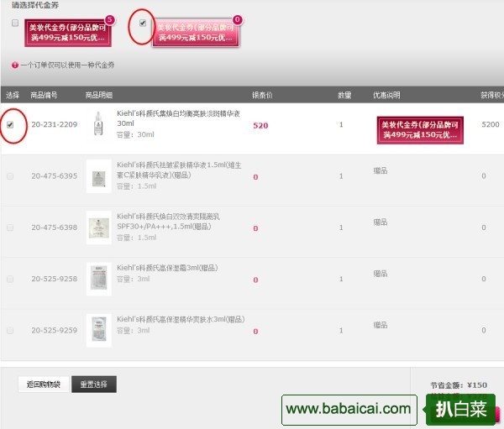Viewport: 504px width, 429px height.
Task: Click the red notice icon about one voucher per order
Action: [14, 65]
